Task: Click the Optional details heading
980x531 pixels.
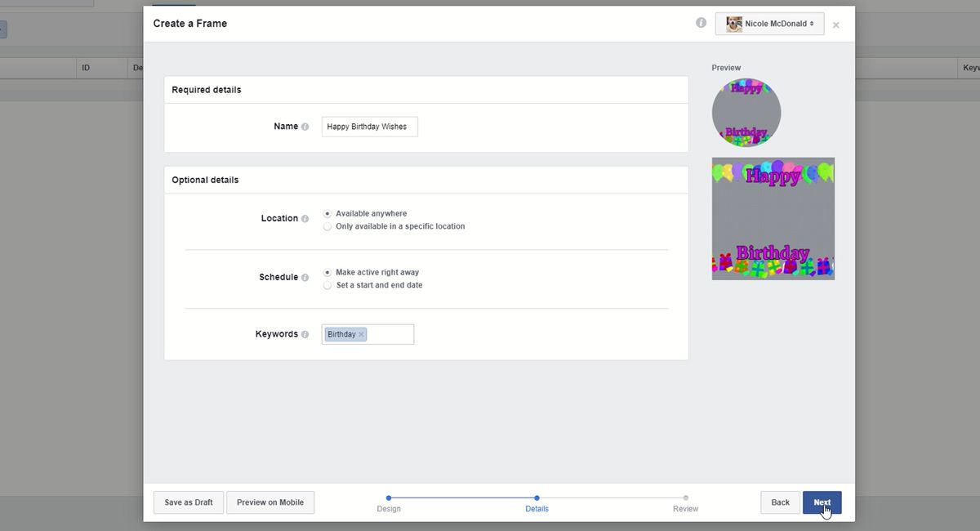Action: (x=205, y=180)
